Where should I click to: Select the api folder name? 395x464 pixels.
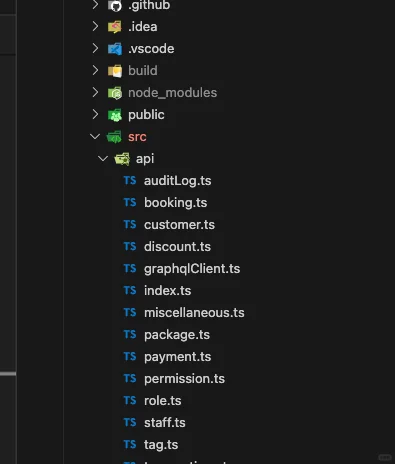(x=145, y=159)
